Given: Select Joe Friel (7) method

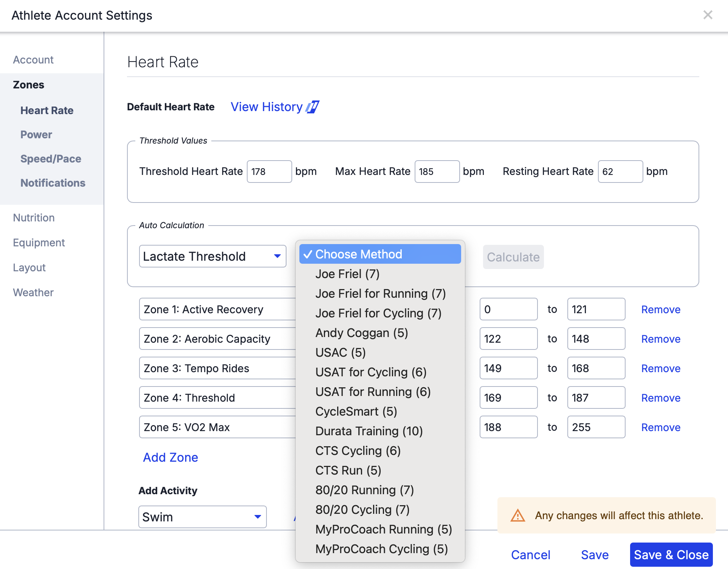Looking at the screenshot, I should tap(380, 274).
